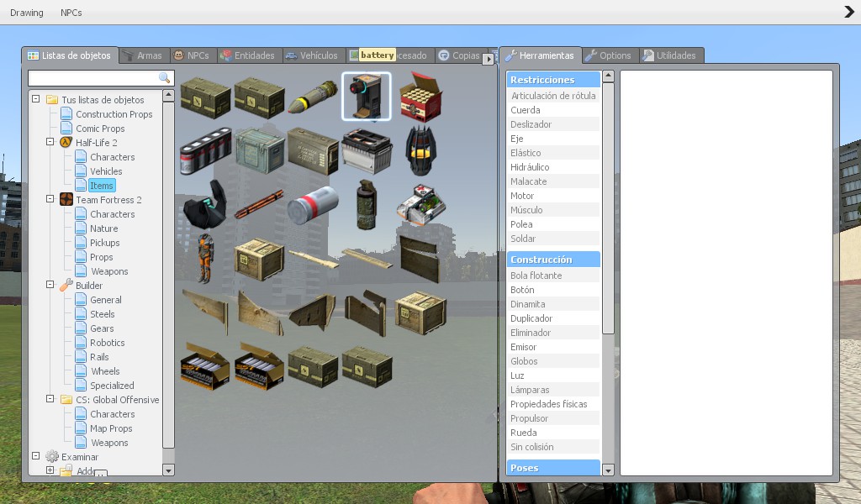Screen dimensions: 861x504
Task: Collapse the Builder tree node
Action: tap(50, 285)
